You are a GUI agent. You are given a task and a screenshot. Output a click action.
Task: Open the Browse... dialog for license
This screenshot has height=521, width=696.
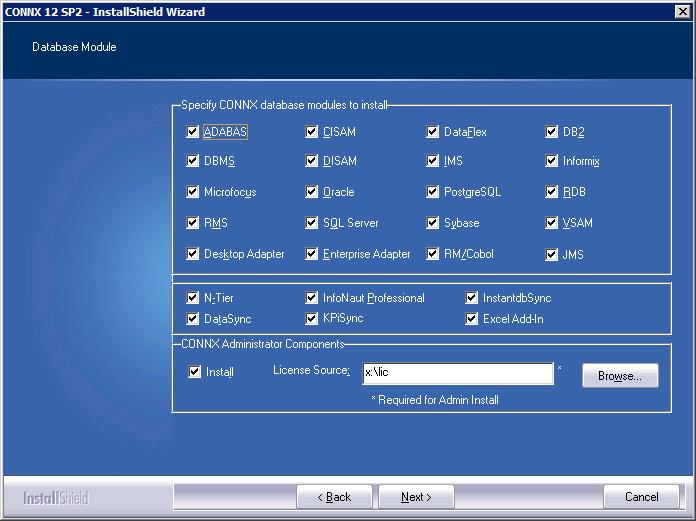(620, 375)
